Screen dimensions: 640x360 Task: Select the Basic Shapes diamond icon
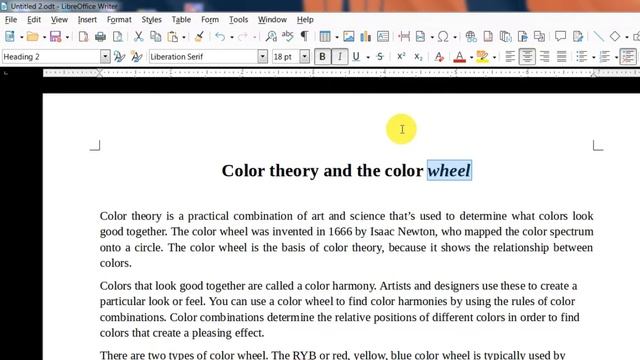pos(615,37)
